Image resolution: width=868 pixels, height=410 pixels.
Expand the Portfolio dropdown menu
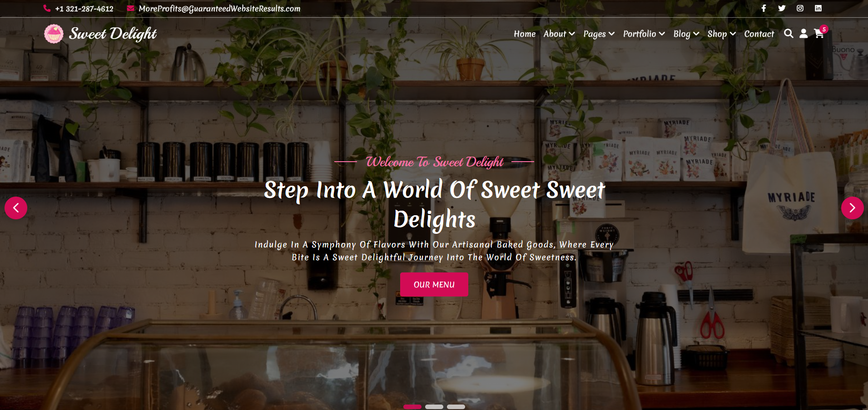pos(644,34)
